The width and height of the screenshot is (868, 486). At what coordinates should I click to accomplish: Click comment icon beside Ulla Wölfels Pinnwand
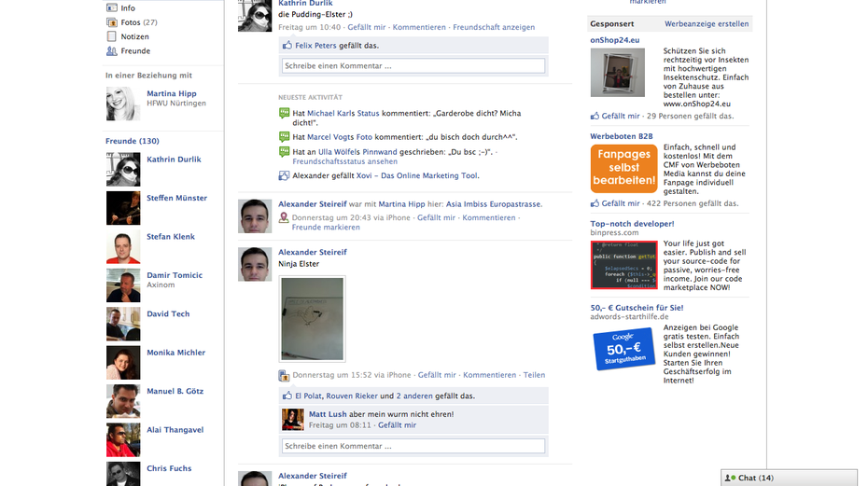coord(284,152)
